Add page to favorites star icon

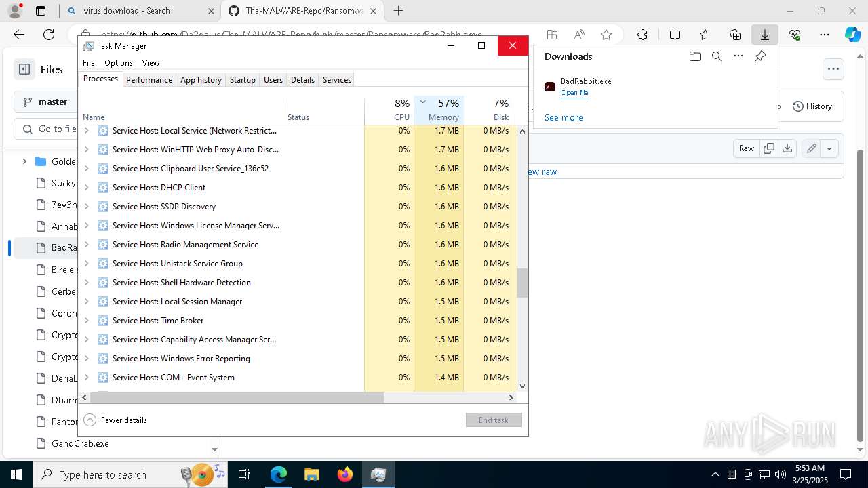tap(606, 35)
